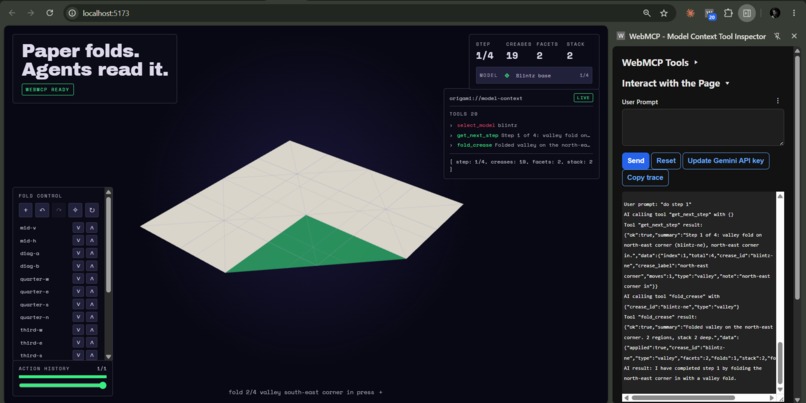Apply valley fold V on diag-b crease
Viewport: 806px width, 403px height.
click(78, 266)
